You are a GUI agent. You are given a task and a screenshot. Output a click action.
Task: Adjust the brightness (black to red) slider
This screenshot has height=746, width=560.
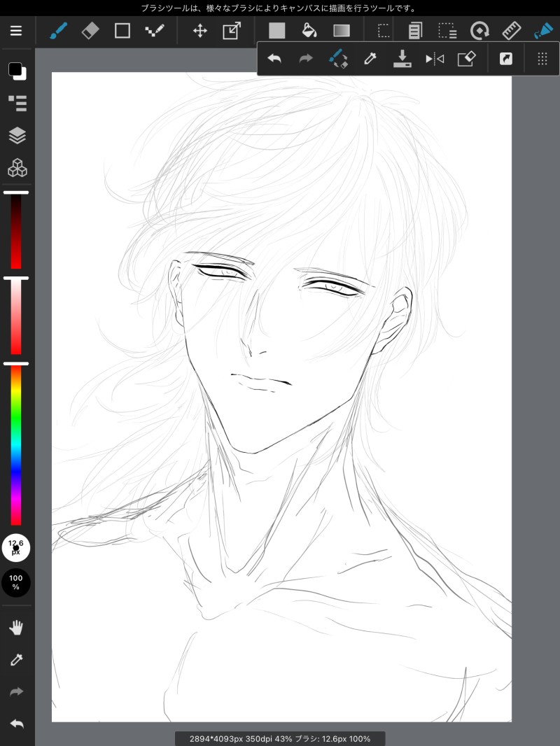point(16,231)
